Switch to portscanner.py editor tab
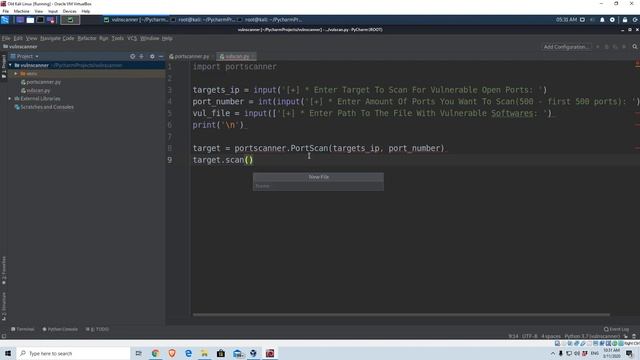Viewport: 640px width, 360px height. tap(191, 57)
